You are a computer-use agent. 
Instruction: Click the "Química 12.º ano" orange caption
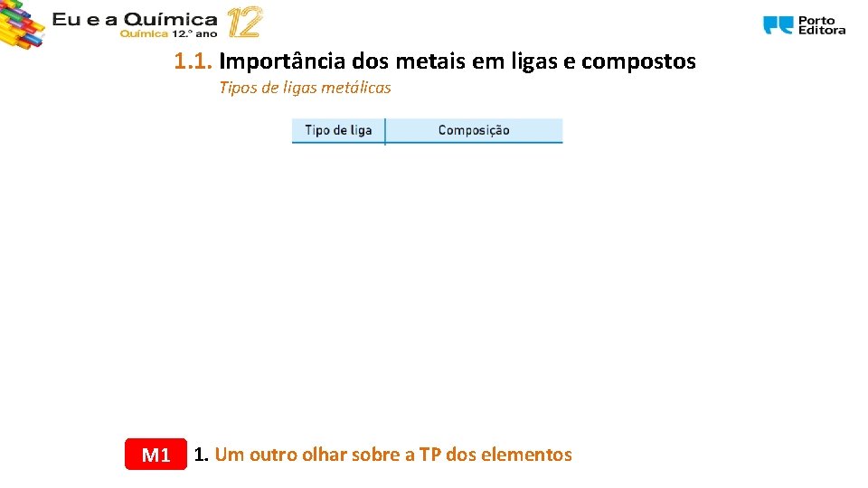point(169,34)
